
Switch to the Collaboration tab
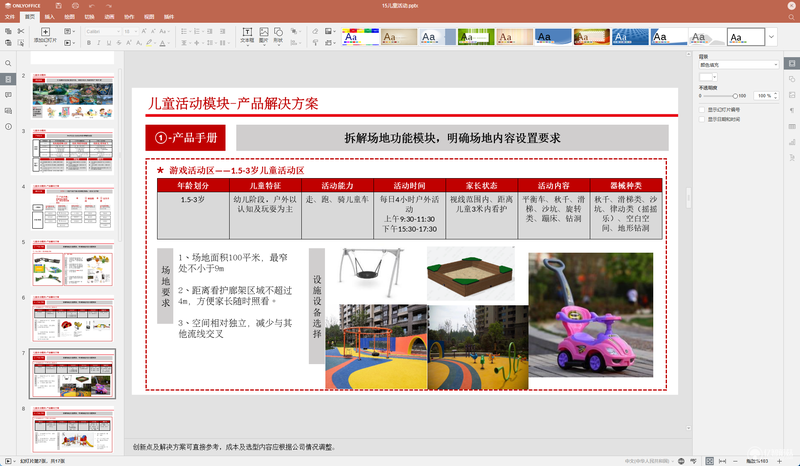pyautogui.click(x=129, y=17)
